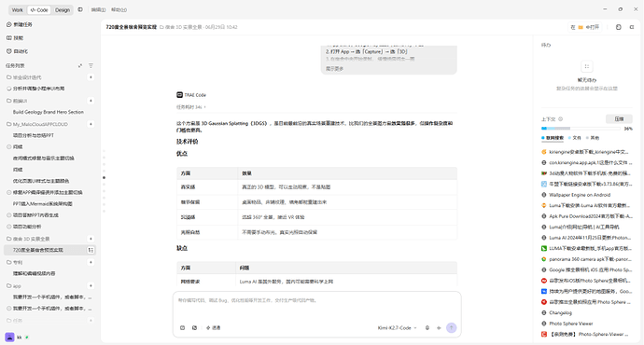The width and height of the screenshot is (644, 345).
Task: Open the 项目分析与总结PPT task
Action: click(x=34, y=135)
